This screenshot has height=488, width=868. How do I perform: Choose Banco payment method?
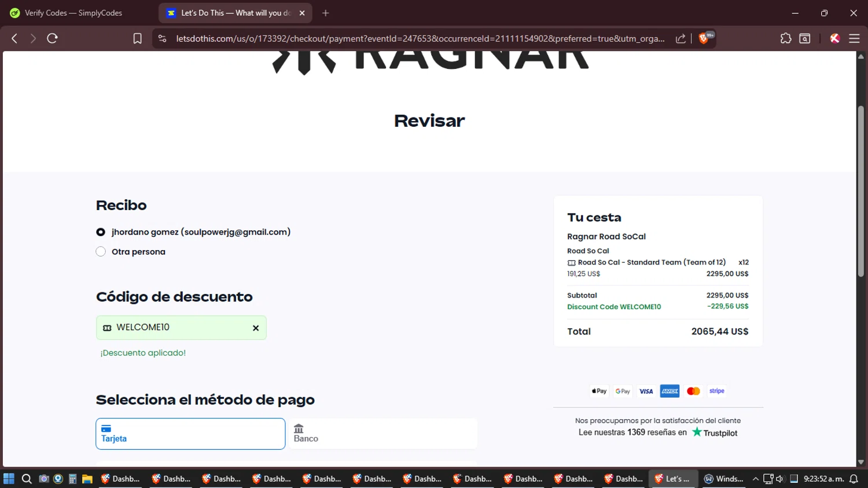[382, 434]
